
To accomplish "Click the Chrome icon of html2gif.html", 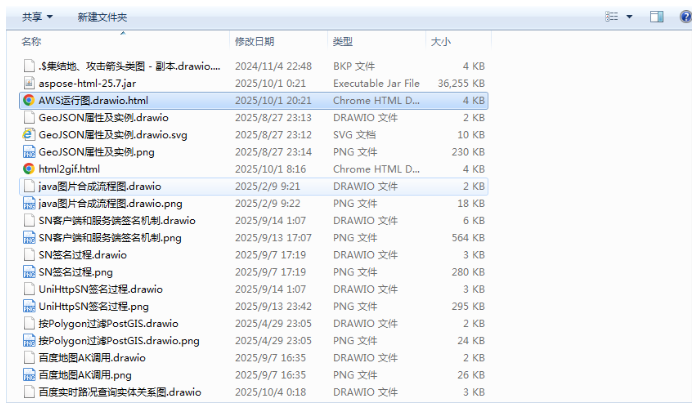I will pos(29,169).
